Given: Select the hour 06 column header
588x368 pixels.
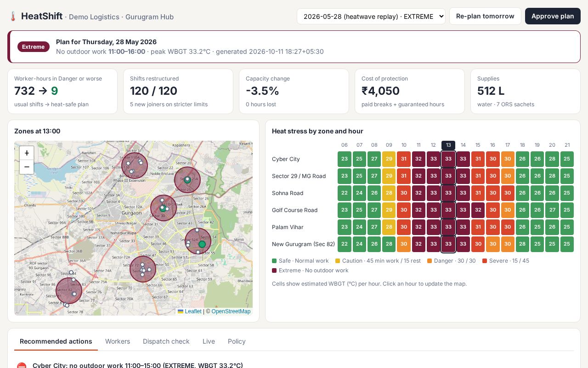Looking at the screenshot, I should (x=345, y=145).
